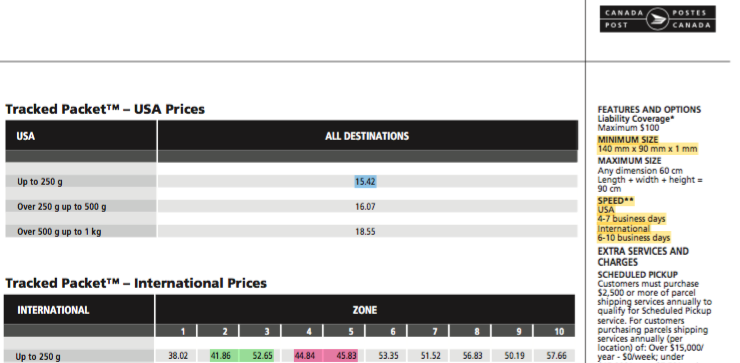
Task: Click the 'FEATURES AND OPTIONS' sidebar heading
Action: point(649,110)
